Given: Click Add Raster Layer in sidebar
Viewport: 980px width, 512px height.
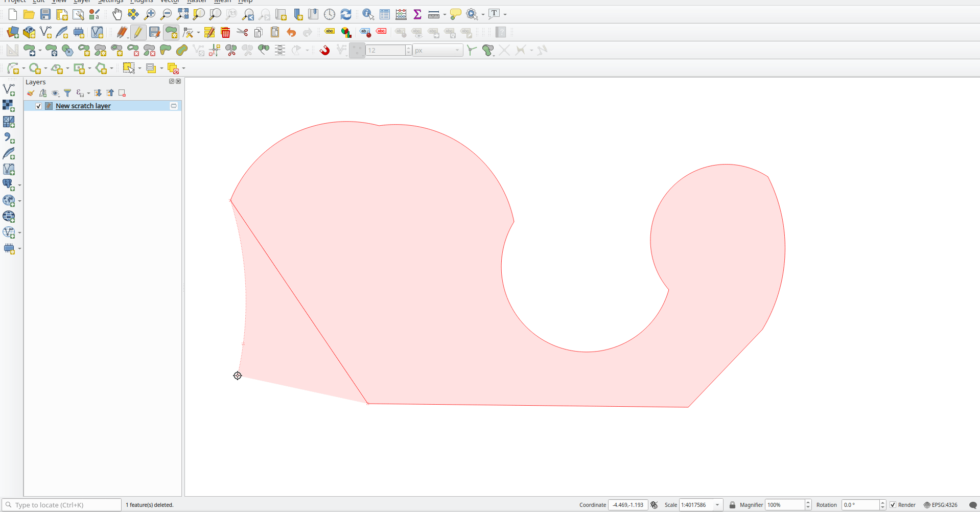Looking at the screenshot, I should pos(9,106).
